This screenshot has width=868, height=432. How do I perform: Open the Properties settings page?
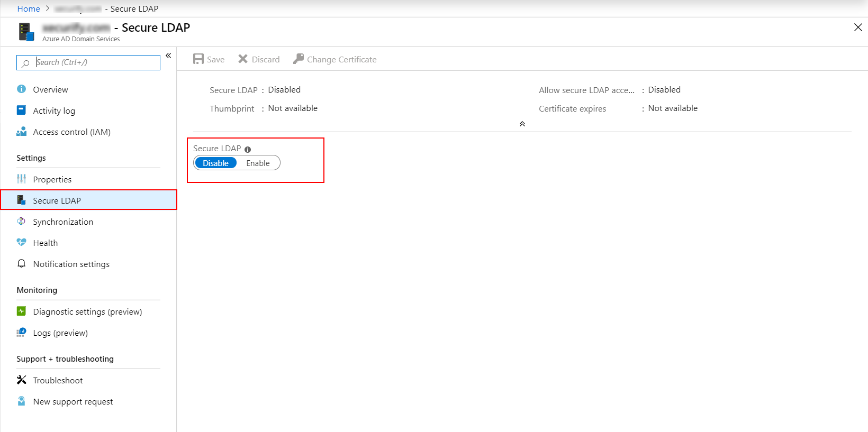[52, 180]
